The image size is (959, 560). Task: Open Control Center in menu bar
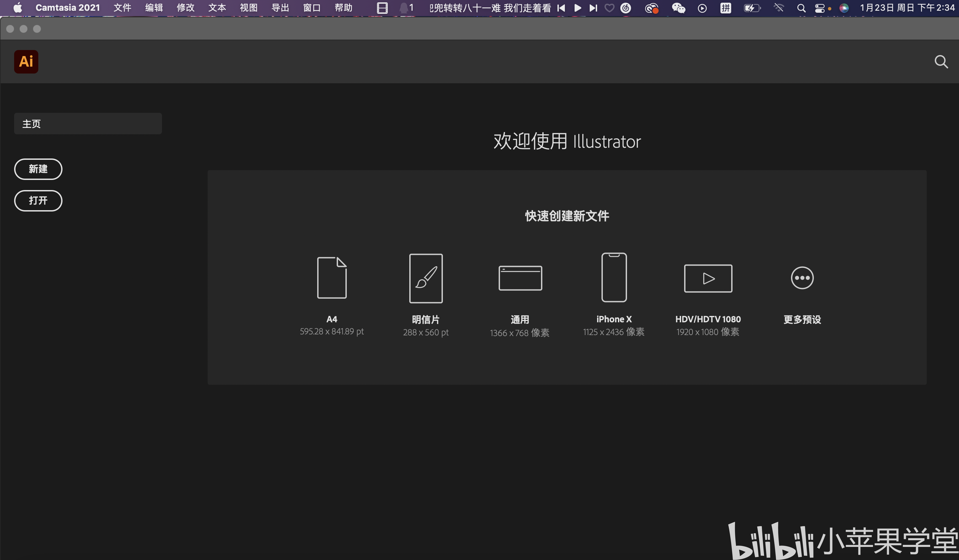pos(819,8)
